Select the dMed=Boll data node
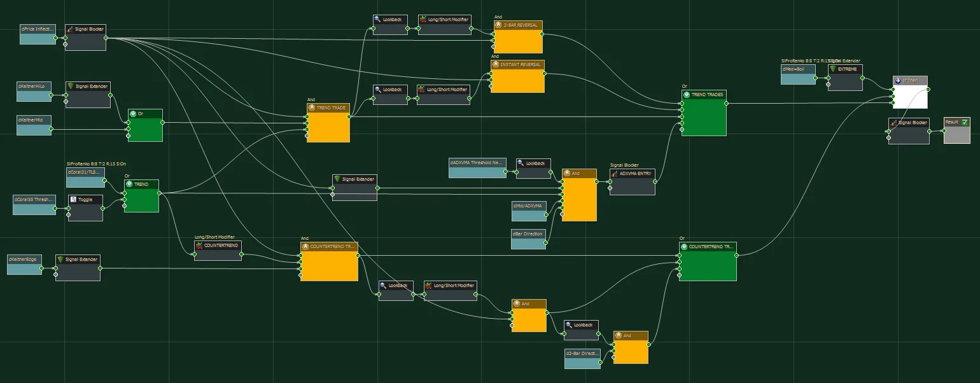 coord(798,74)
